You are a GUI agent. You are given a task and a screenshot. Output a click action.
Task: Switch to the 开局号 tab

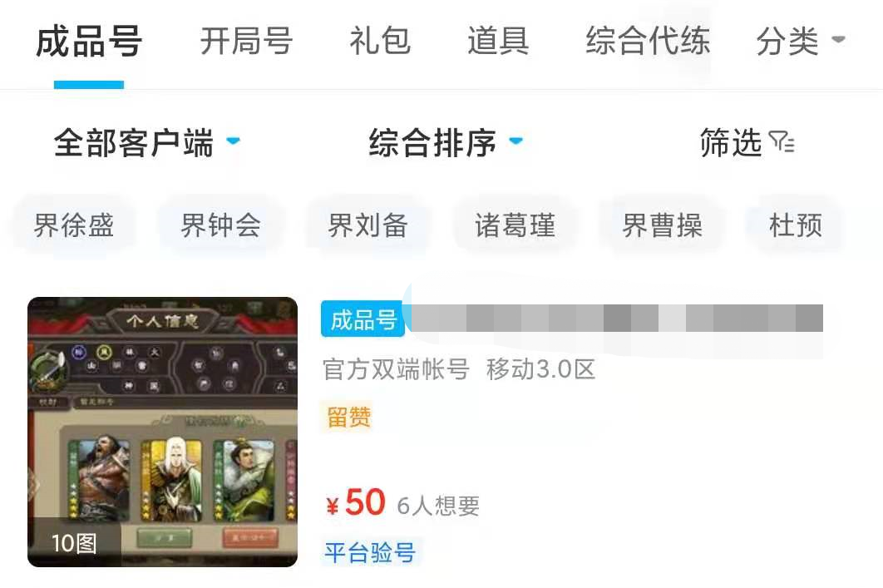point(247,41)
